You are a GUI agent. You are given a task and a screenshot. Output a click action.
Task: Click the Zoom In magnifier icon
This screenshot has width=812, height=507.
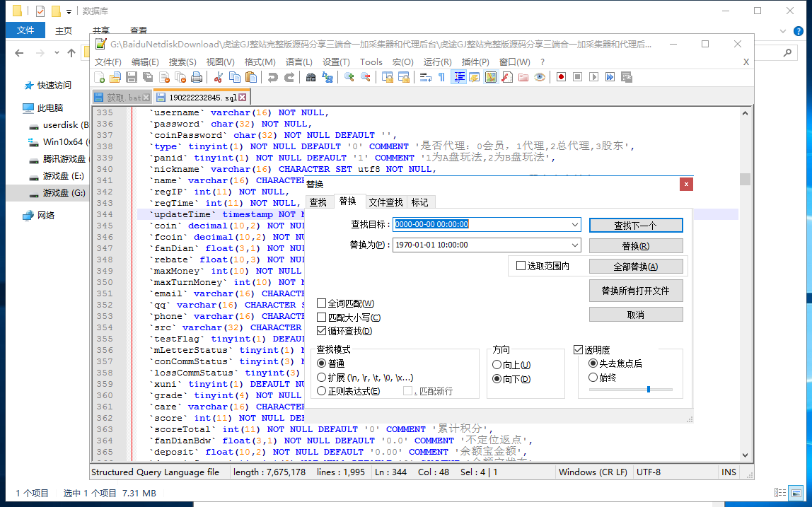[349, 77]
